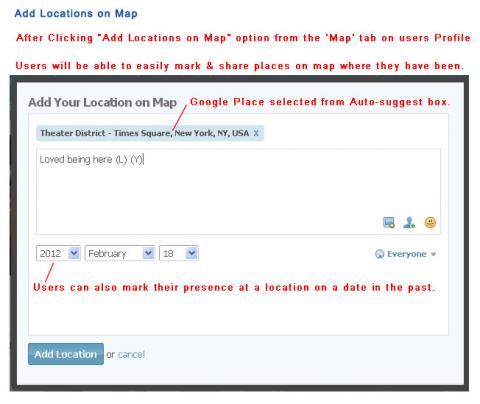Click the globe icon beside Everyone

(380, 254)
